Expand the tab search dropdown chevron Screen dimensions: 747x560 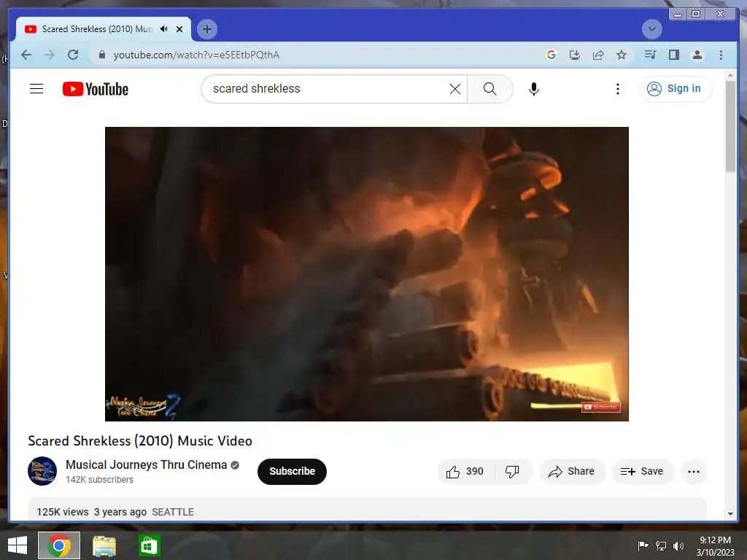(x=651, y=29)
